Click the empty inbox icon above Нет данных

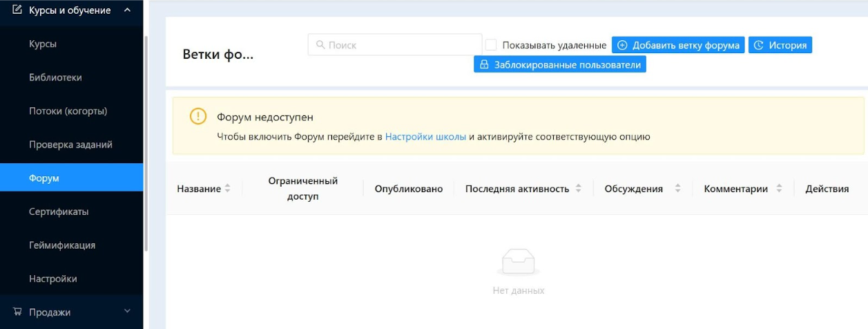click(x=518, y=263)
